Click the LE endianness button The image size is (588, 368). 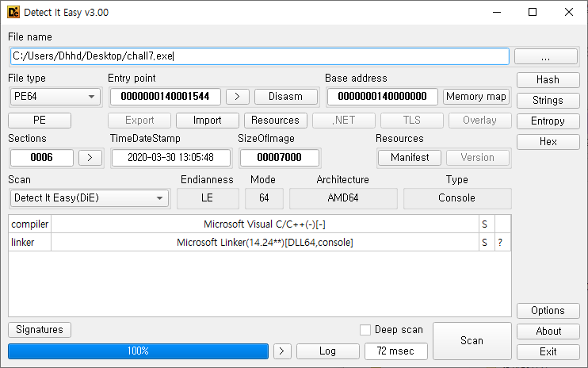208,198
